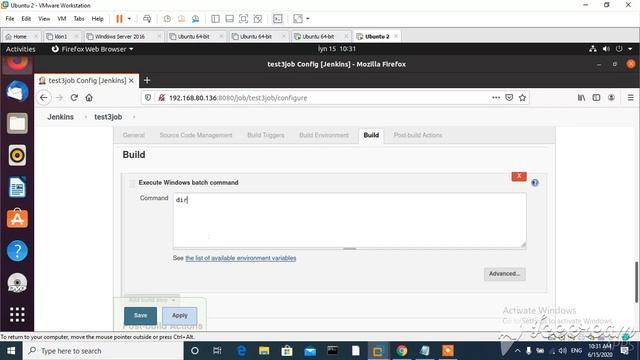Switch to Post-build Actions tab

pyautogui.click(x=418, y=135)
